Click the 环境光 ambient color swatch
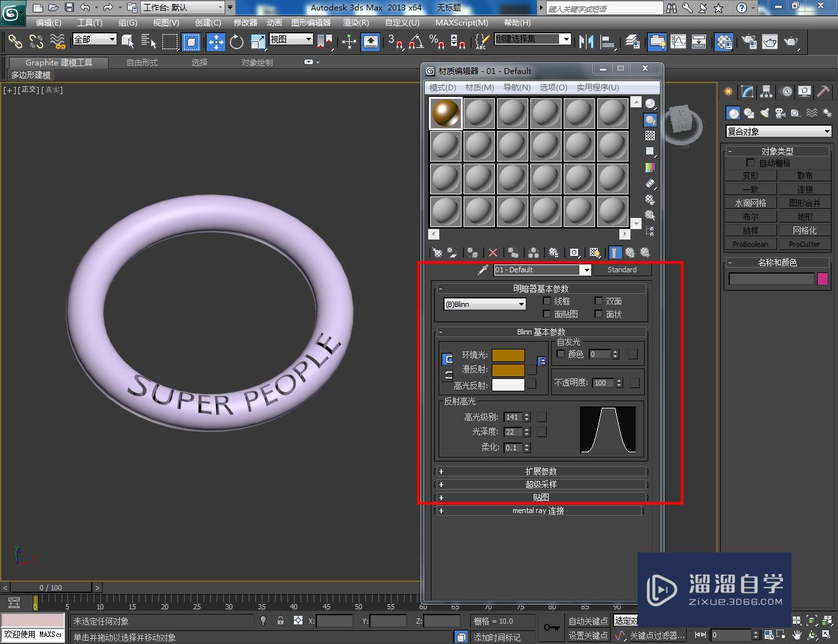This screenshot has width=838, height=644. click(x=508, y=355)
